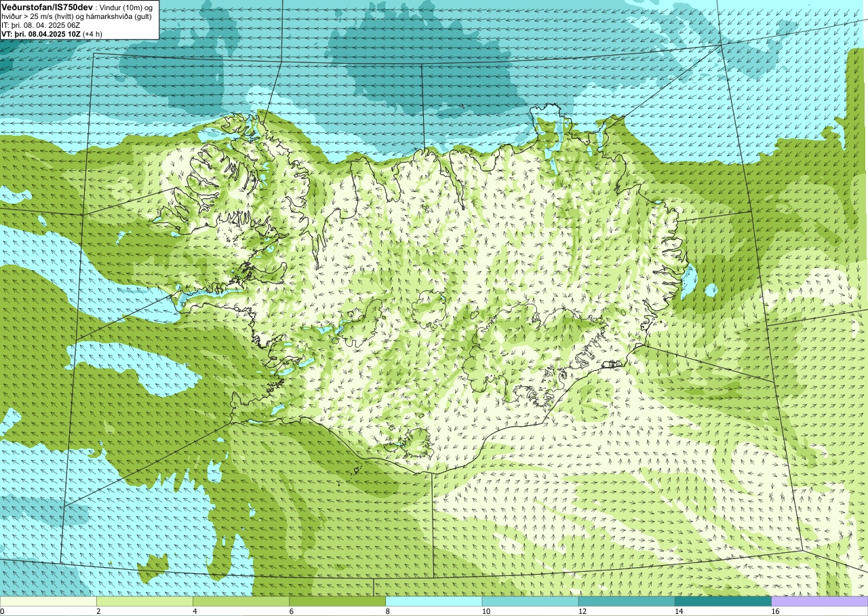This screenshot has height=616, width=868.
Task: Click the legend scale label '8'
Action: (x=388, y=611)
